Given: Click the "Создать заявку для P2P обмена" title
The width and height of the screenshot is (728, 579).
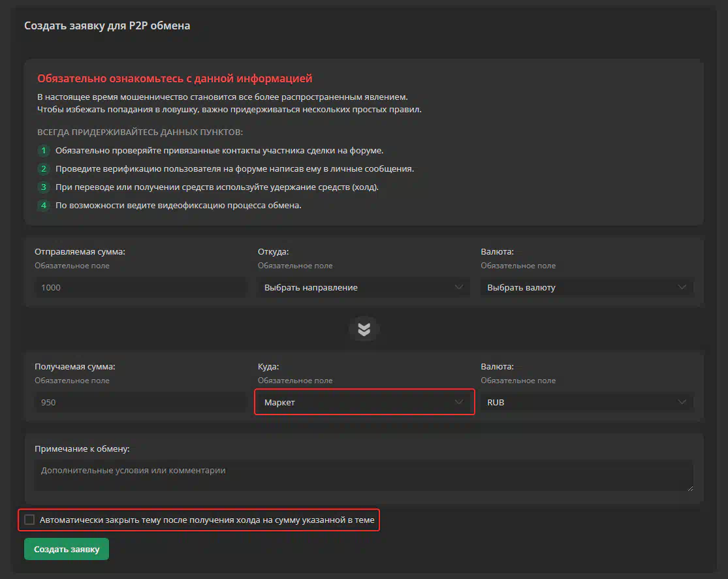Looking at the screenshot, I should coord(107,26).
